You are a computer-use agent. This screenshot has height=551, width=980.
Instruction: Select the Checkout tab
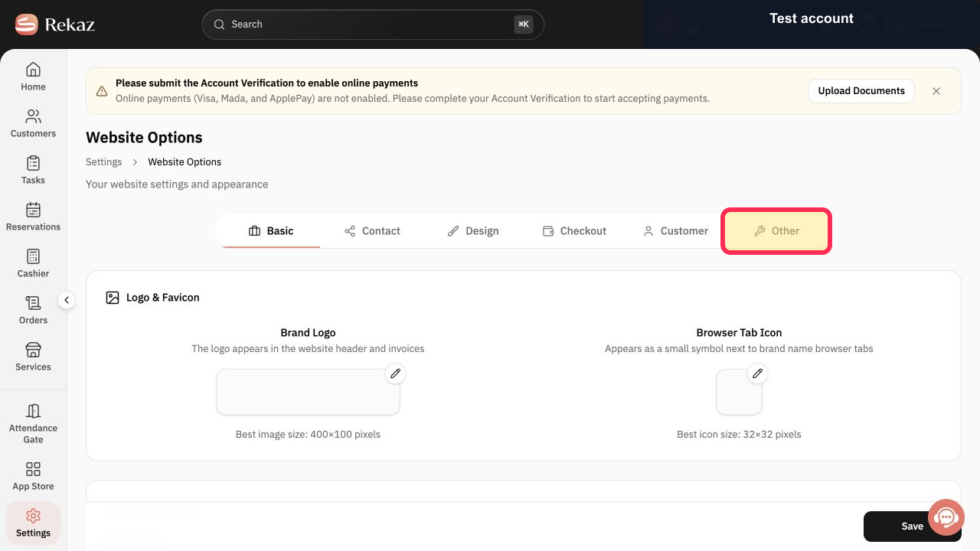(x=574, y=231)
